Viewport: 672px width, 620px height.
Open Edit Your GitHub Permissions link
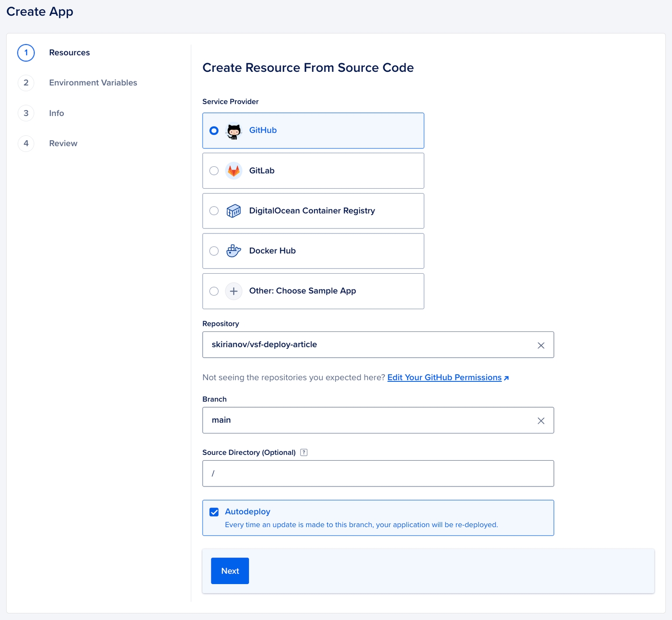click(x=444, y=377)
